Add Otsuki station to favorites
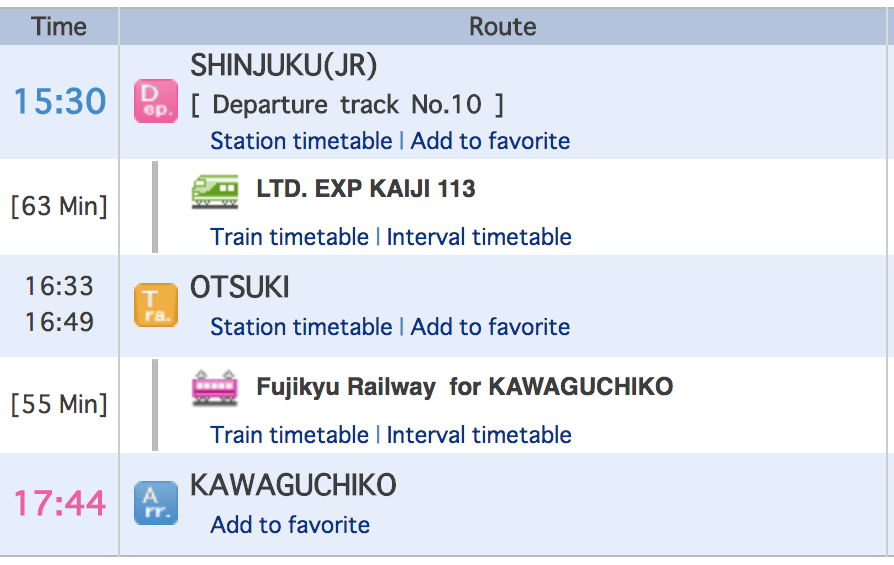894x565 pixels. click(490, 327)
